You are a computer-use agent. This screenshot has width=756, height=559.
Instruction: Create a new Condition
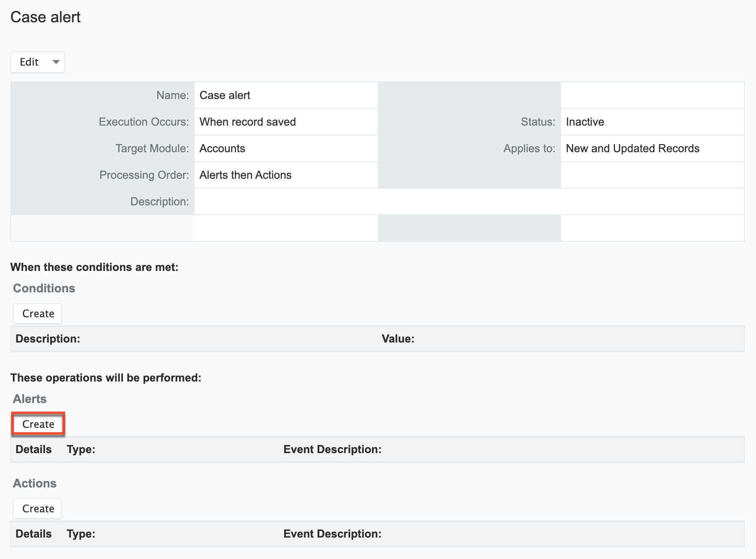click(x=37, y=313)
